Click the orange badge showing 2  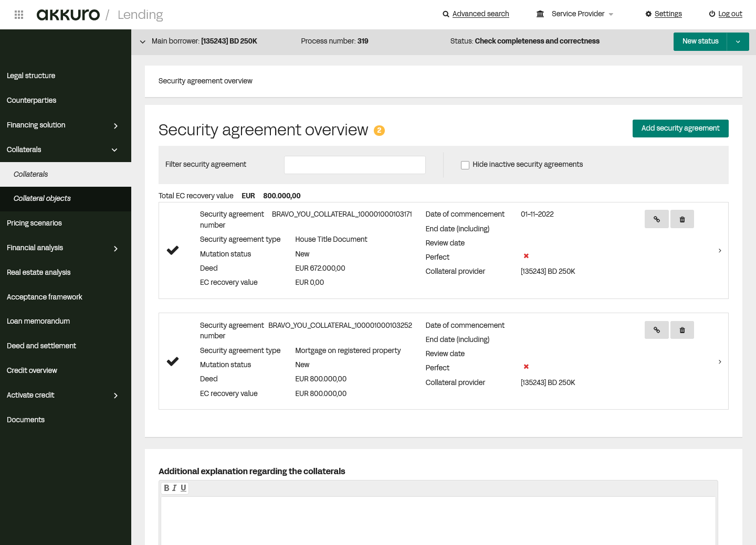(x=379, y=131)
